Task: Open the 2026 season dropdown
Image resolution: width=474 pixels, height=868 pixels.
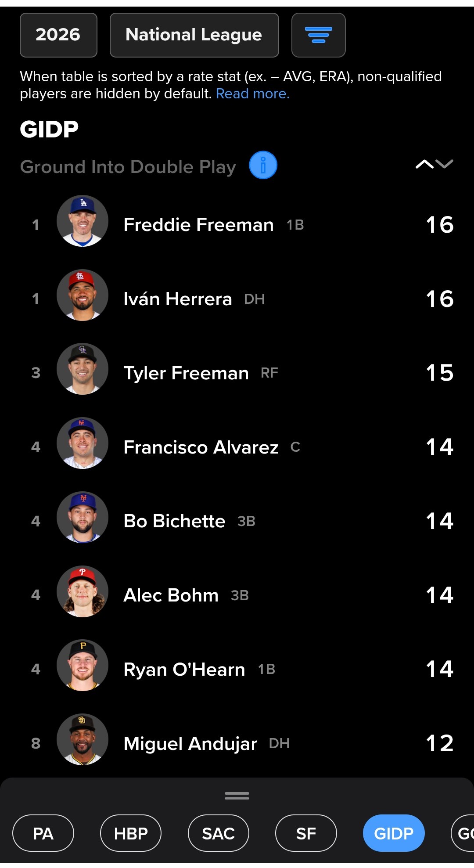Action: [58, 35]
